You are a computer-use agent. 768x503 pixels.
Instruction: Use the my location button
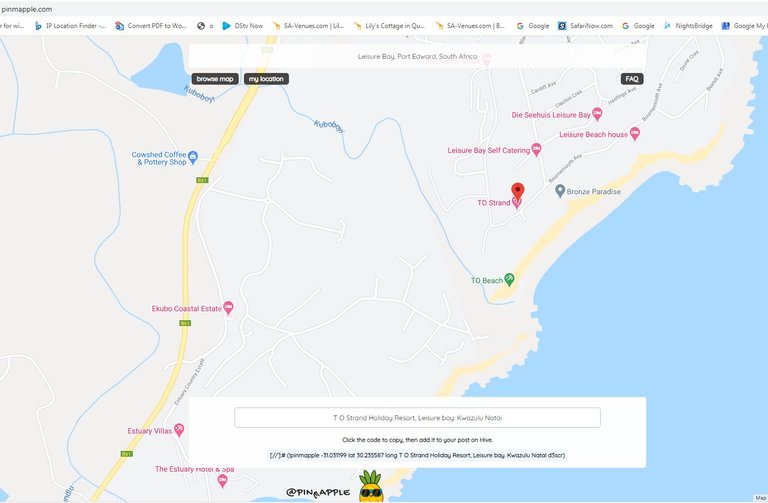(x=266, y=79)
